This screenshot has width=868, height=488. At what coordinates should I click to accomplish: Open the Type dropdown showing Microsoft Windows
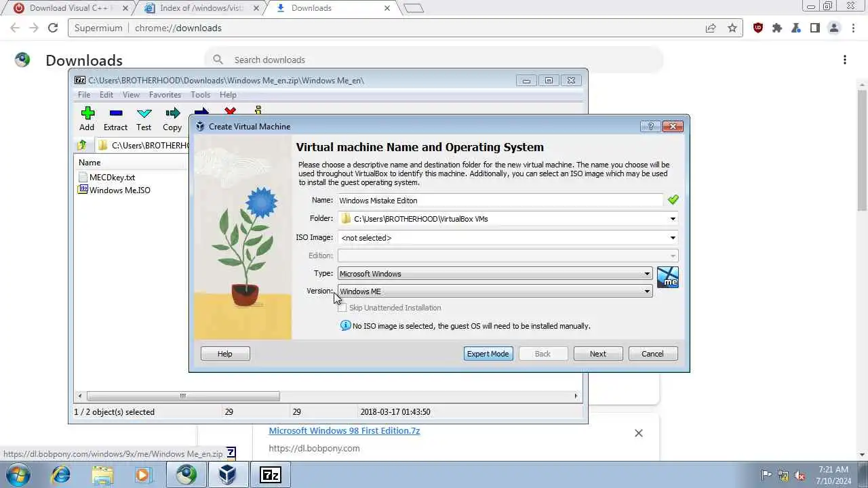[x=495, y=274]
